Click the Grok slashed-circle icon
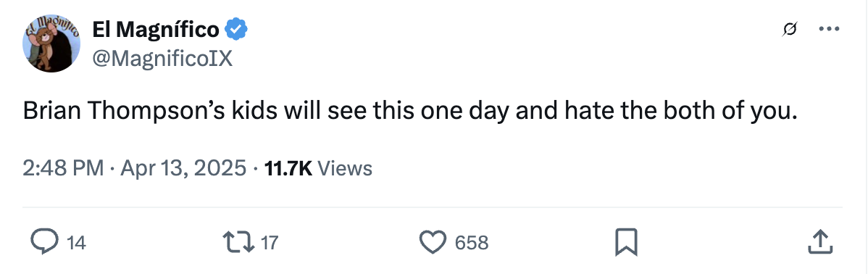 coord(790,29)
